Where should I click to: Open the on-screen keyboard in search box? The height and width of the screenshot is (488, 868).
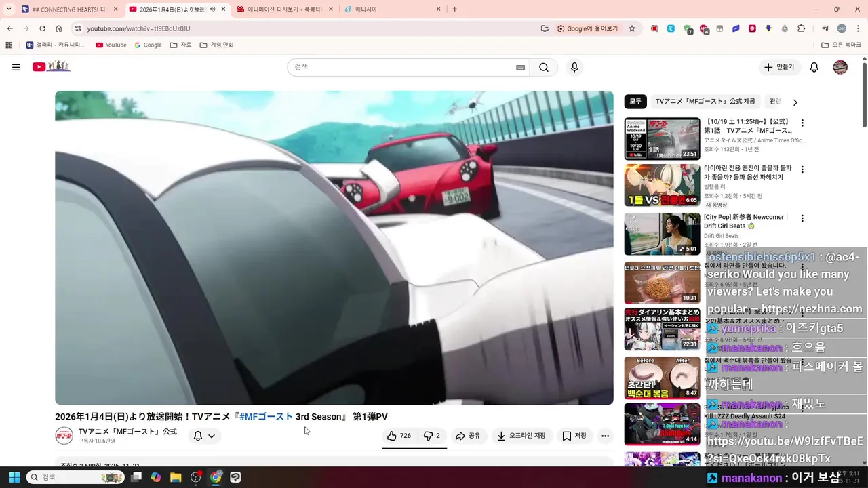click(x=520, y=67)
